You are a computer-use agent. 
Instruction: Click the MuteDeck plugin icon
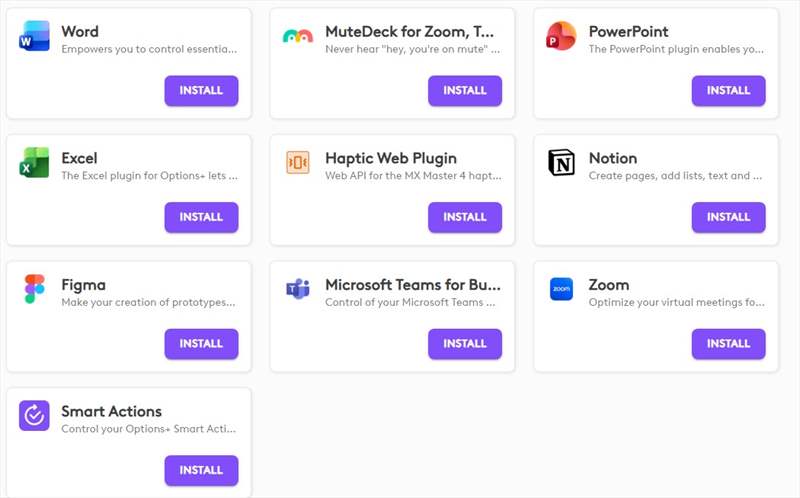point(298,36)
